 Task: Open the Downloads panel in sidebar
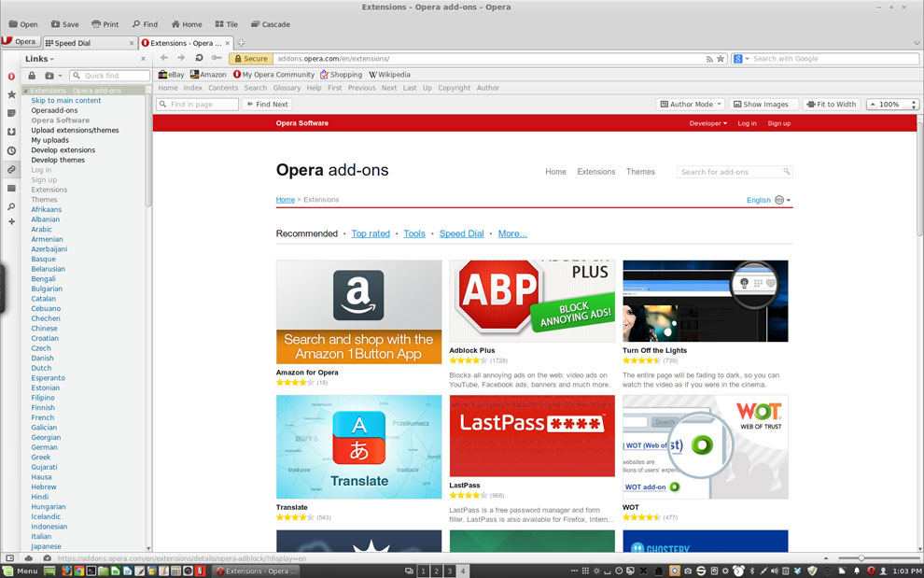(11, 132)
